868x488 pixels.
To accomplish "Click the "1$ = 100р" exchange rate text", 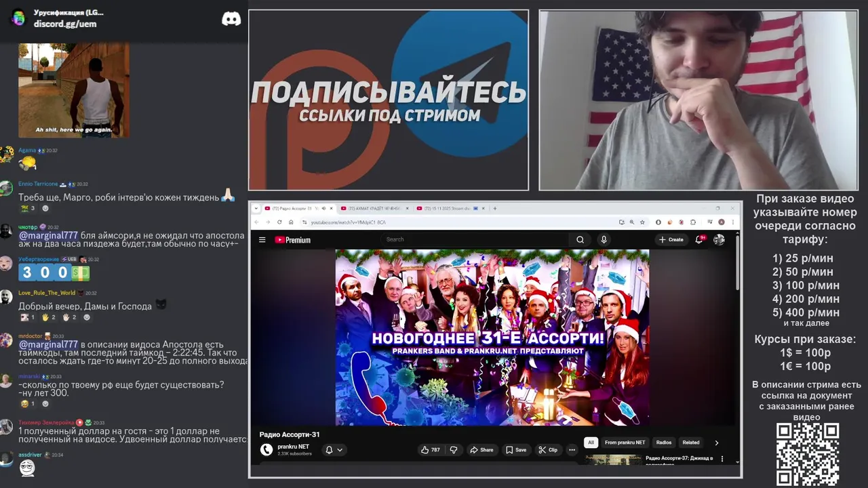I will pyautogui.click(x=806, y=353).
